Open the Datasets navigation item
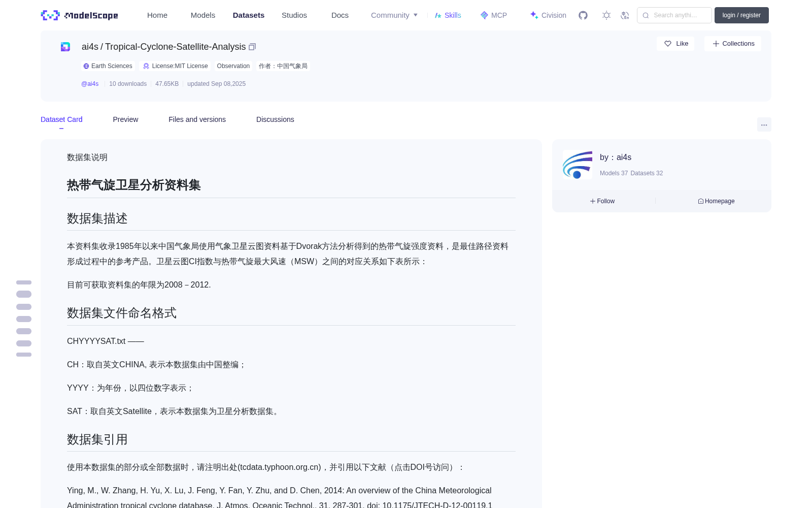The height and width of the screenshot is (508, 812). 249,15
